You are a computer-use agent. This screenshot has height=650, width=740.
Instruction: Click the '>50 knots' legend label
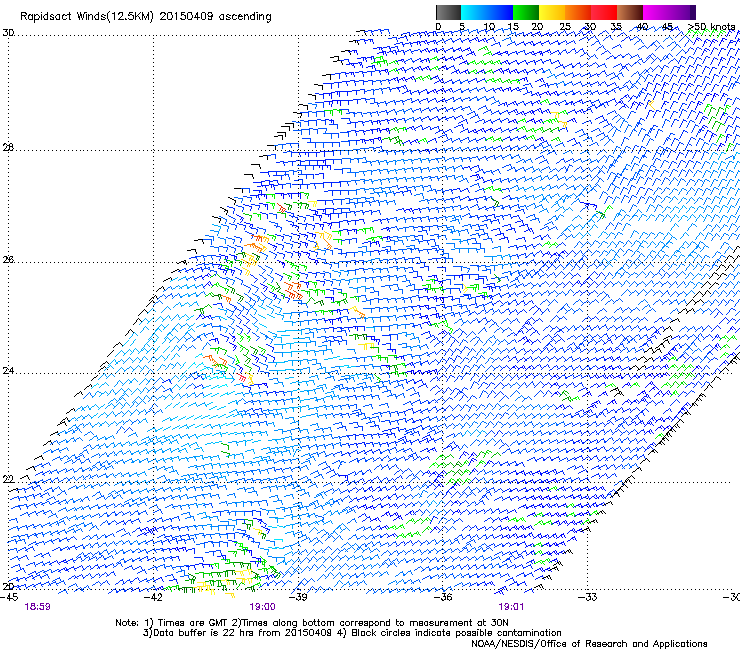pyautogui.click(x=712, y=27)
